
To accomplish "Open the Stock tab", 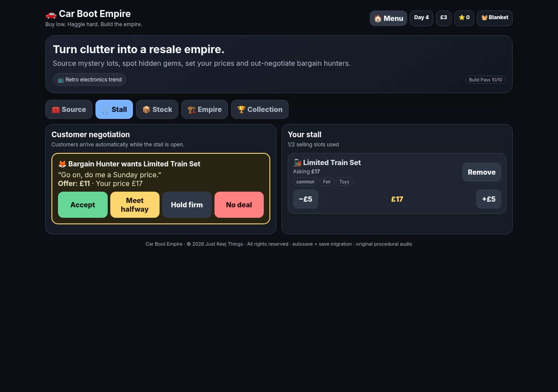I will 157,109.
